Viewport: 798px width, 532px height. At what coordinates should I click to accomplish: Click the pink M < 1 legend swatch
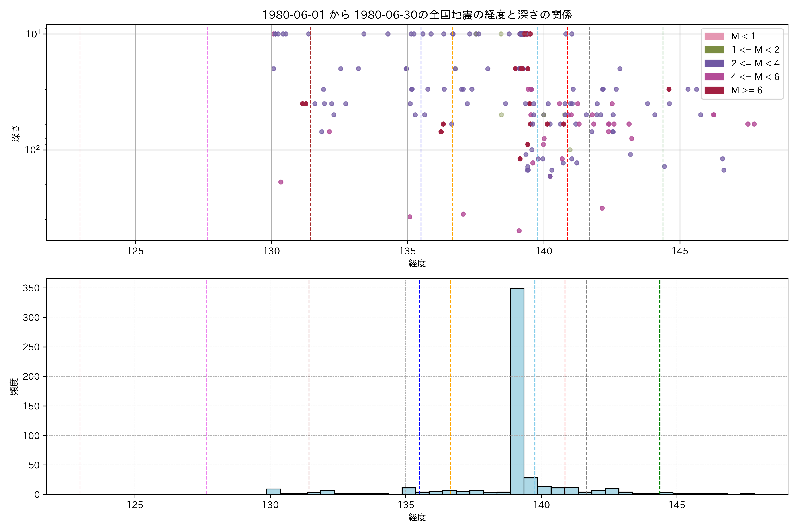coord(714,36)
